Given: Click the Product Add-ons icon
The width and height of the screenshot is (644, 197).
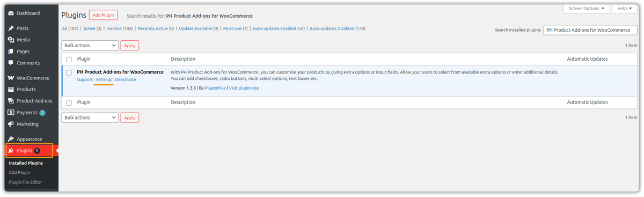Looking at the screenshot, I should pyautogui.click(x=11, y=101).
